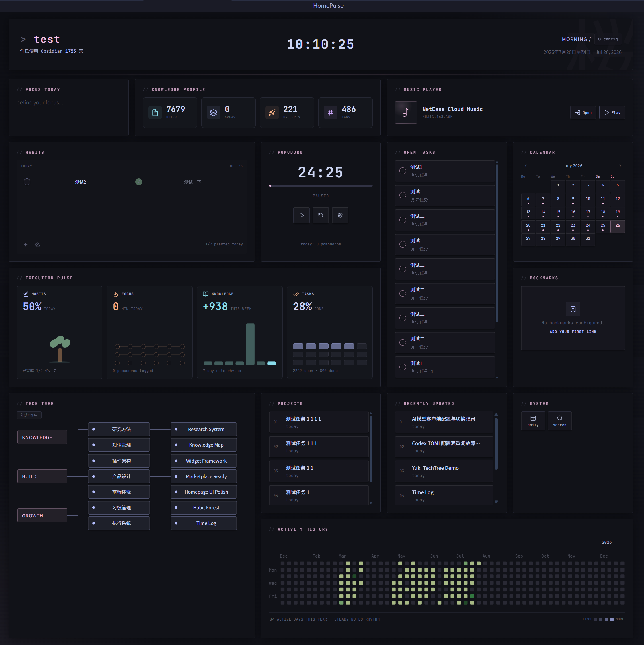Click the Knowledge book icon
644x645 pixels.
tap(206, 294)
